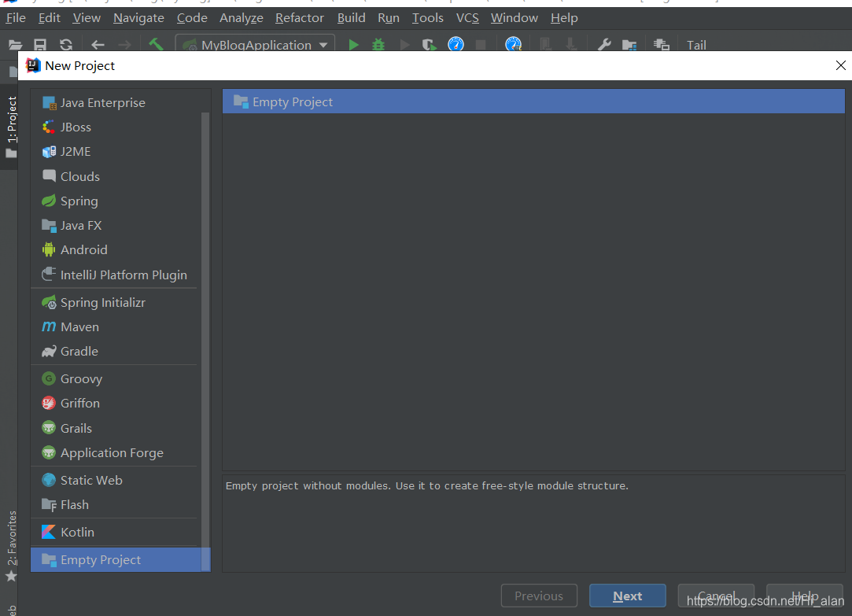Open the Refactor menu
This screenshot has height=616, width=852.
coord(300,18)
